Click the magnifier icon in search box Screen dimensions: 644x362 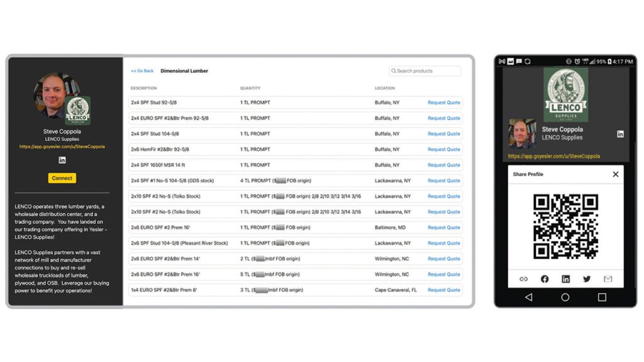[394, 71]
